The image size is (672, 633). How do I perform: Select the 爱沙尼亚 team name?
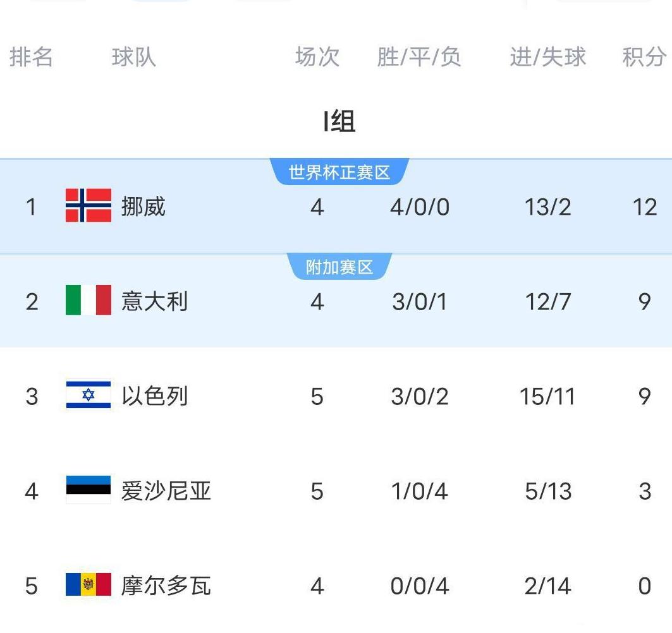click(166, 491)
